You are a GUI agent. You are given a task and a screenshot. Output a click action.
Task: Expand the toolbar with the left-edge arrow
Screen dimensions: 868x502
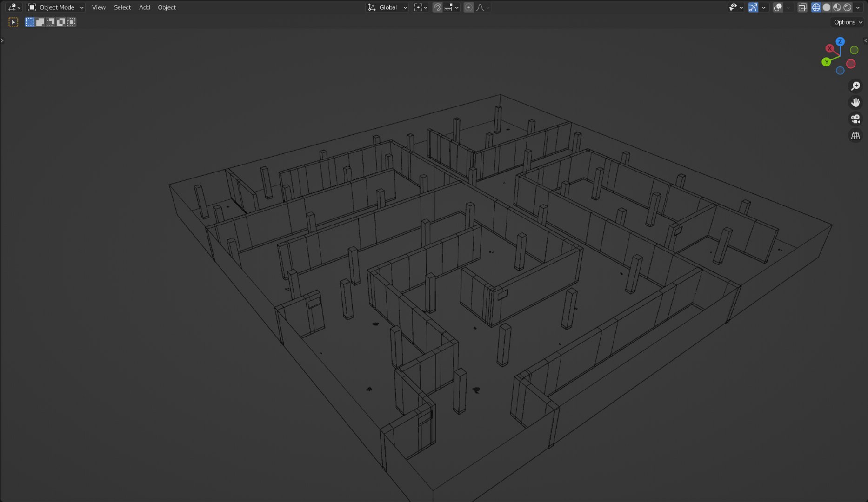2,40
